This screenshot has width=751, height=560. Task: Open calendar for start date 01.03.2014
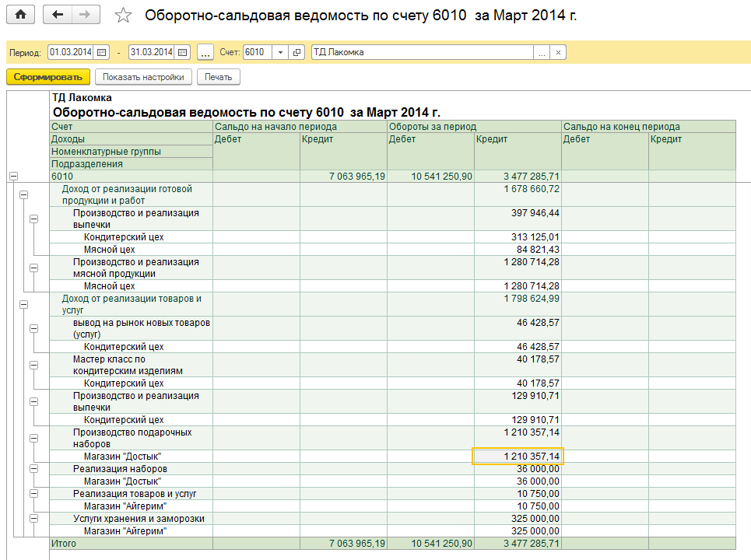[101, 52]
